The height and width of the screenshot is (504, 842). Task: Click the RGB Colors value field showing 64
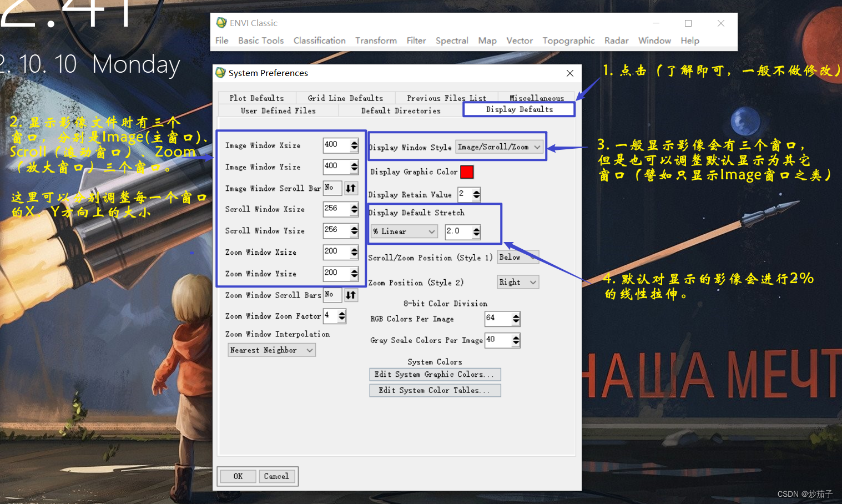(x=498, y=318)
